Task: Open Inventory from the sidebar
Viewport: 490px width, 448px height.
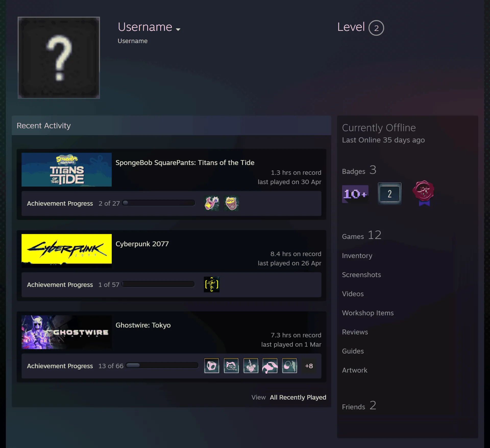Action: click(x=357, y=255)
